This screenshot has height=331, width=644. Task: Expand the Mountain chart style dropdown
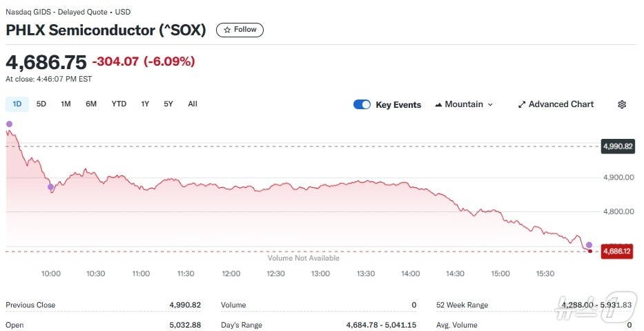tap(490, 104)
